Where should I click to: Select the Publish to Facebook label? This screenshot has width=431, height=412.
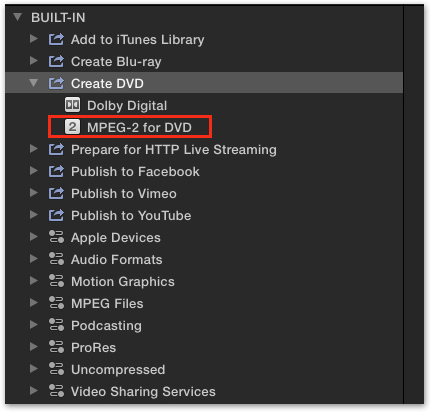(x=135, y=171)
